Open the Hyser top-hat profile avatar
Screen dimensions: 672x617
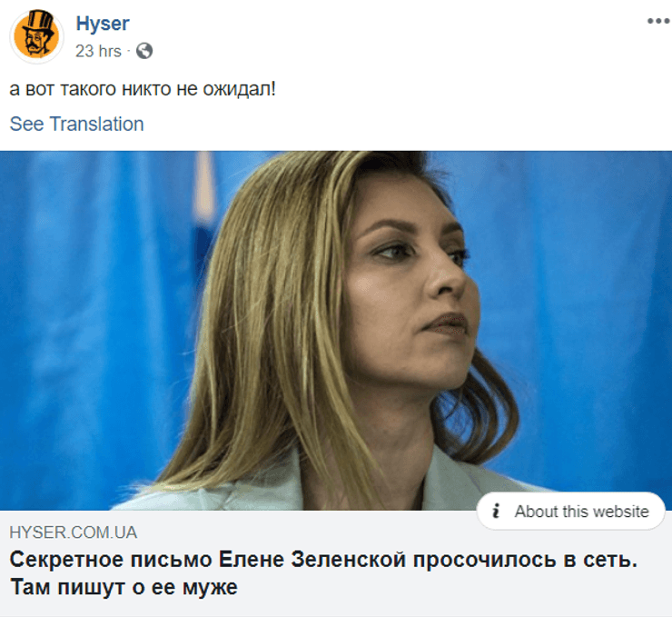[x=36, y=36]
